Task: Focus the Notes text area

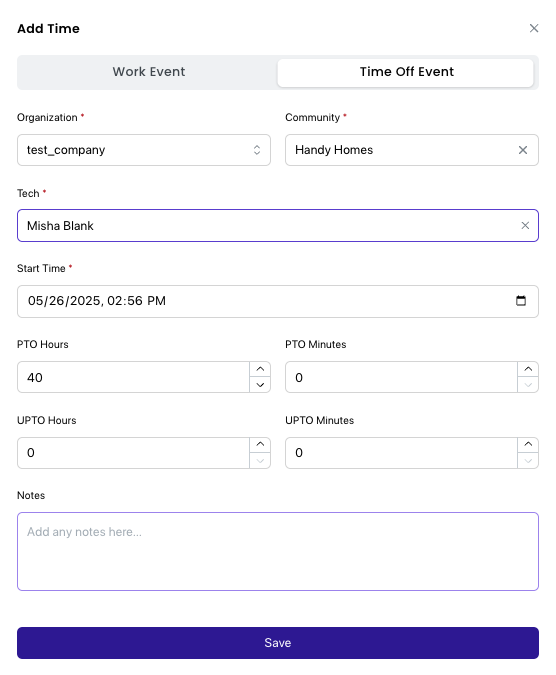Action: pos(278,551)
